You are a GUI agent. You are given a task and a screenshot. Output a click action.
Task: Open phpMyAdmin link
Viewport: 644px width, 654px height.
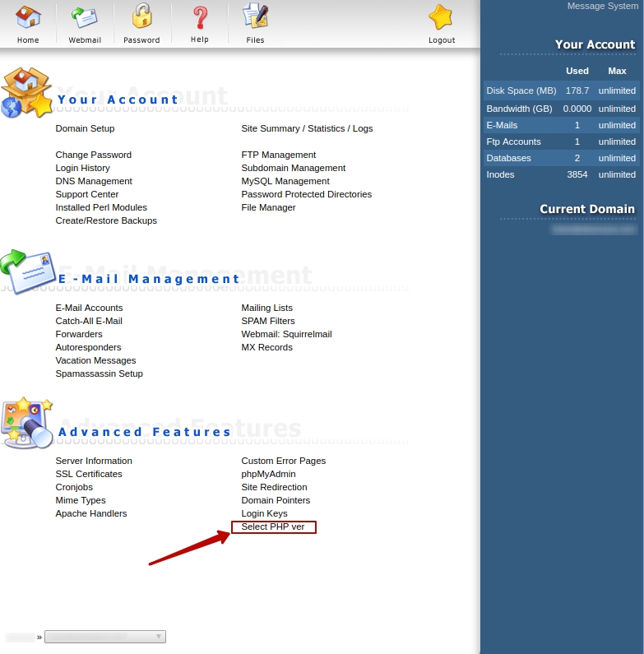(268, 474)
